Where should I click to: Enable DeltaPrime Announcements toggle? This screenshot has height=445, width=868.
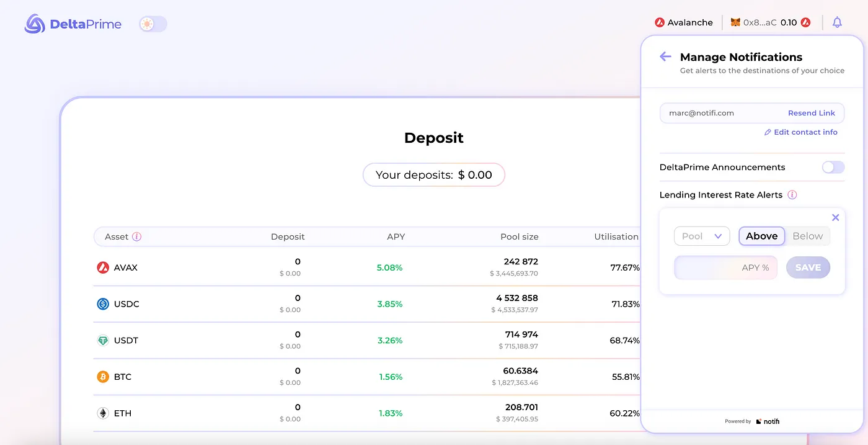pyautogui.click(x=833, y=167)
